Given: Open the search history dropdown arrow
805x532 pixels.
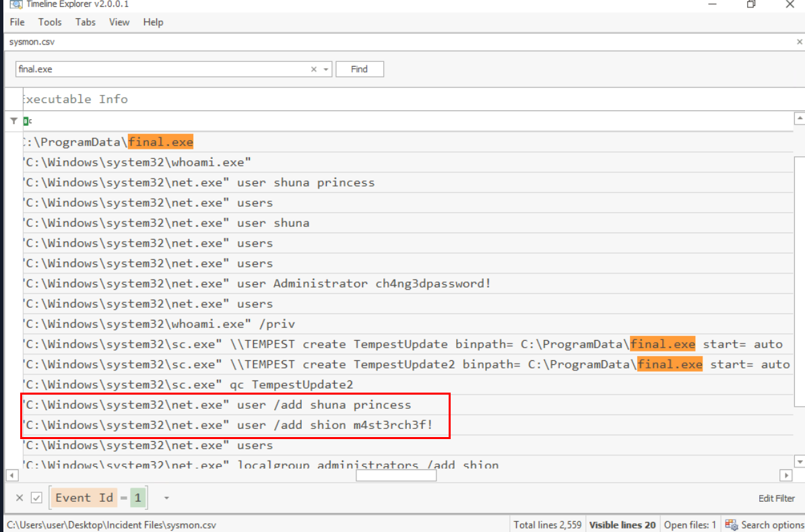Looking at the screenshot, I should [326, 69].
